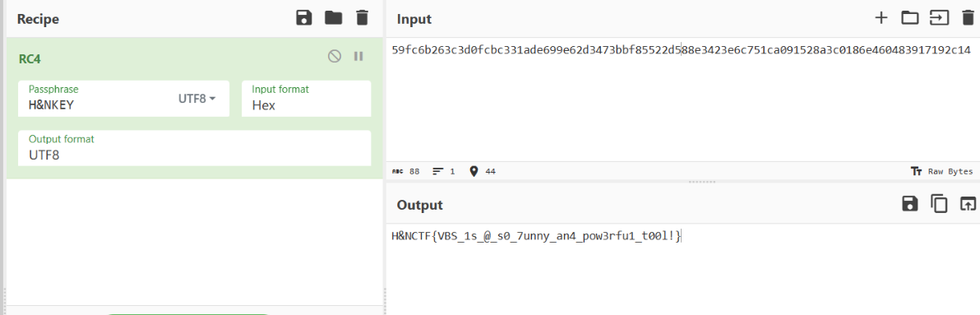Screen dimensions: 980x315
Task: Select the RC4 operation title
Action: (x=30, y=58)
